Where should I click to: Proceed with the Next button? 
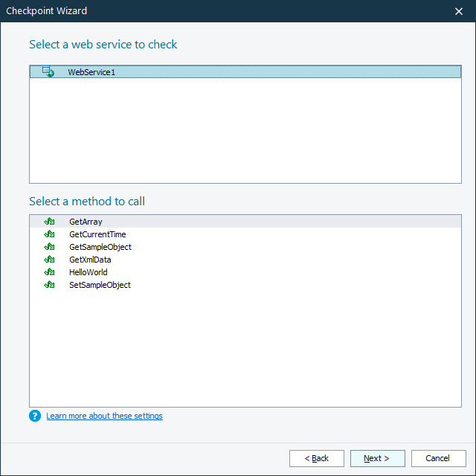[378, 458]
